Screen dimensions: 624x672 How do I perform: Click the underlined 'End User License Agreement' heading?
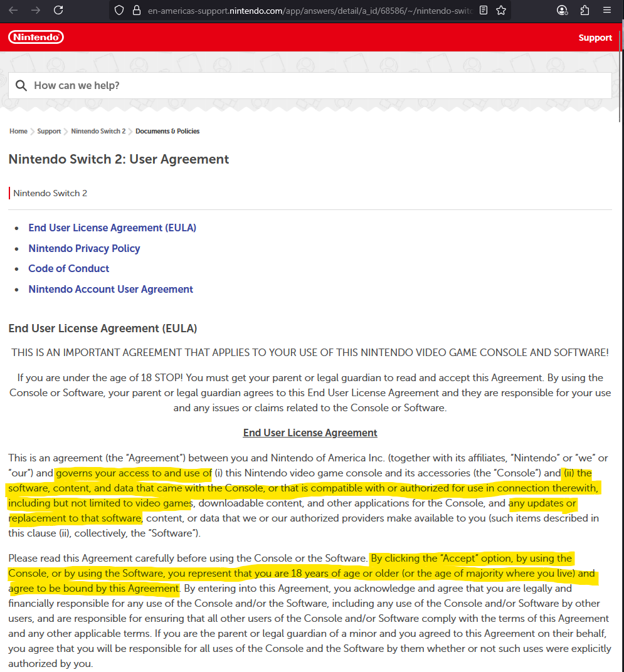point(310,433)
